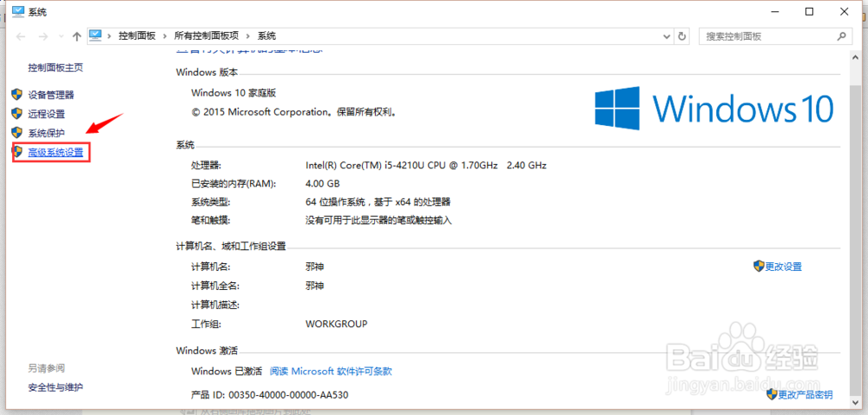Screen dimensions: 868x415
Task: Click shield icon beside 更改产品密钥
Action: 773,394
